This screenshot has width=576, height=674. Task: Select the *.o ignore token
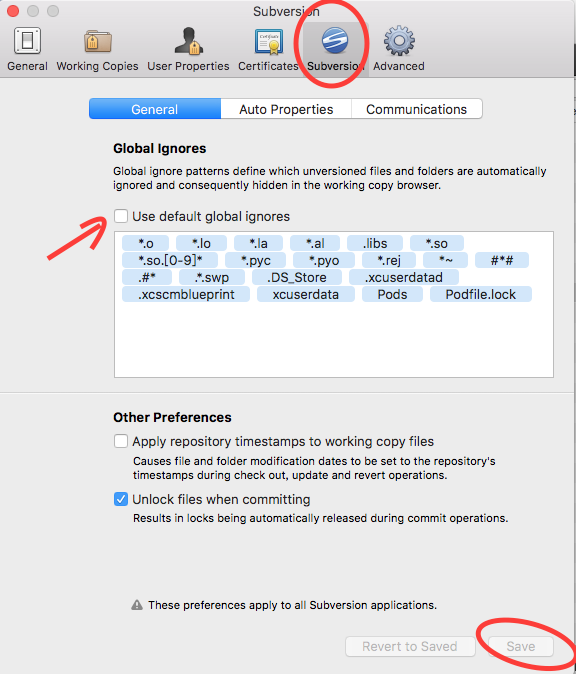tap(145, 243)
